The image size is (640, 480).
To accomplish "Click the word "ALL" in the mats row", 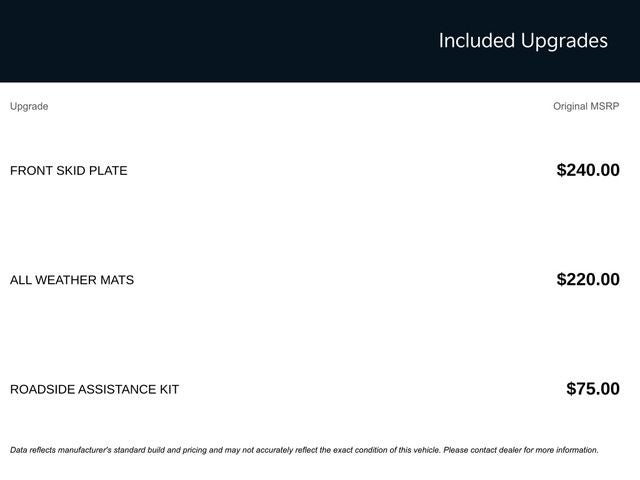I will point(21,280).
